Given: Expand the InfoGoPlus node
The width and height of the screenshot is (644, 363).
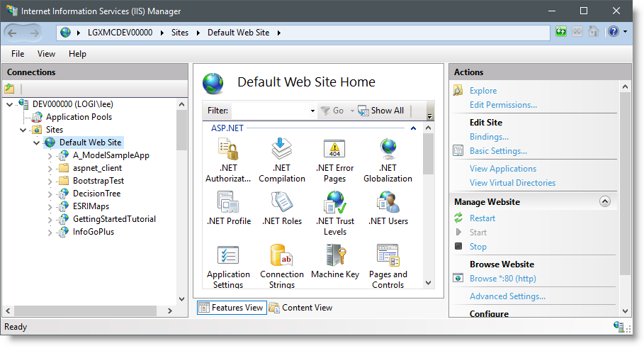Looking at the screenshot, I should [x=50, y=233].
